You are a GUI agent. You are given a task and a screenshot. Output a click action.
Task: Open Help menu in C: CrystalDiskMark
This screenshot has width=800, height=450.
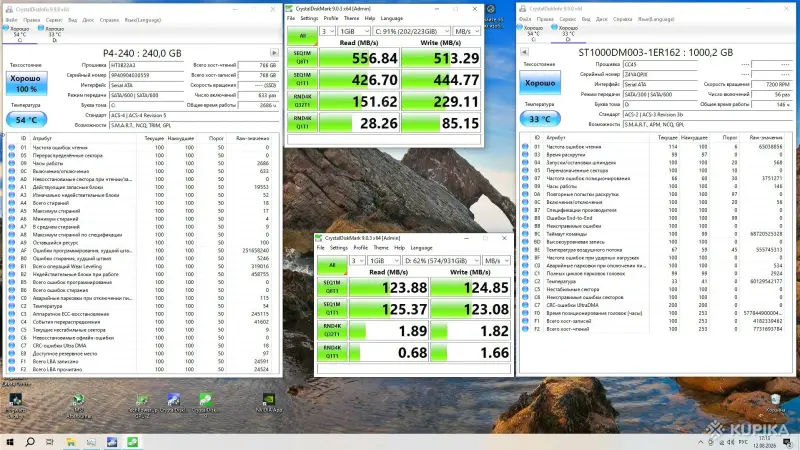pyautogui.click(x=370, y=18)
